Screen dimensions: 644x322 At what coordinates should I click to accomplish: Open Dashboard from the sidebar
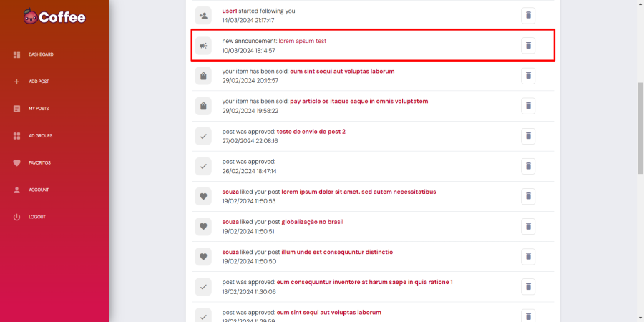(x=41, y=54)
